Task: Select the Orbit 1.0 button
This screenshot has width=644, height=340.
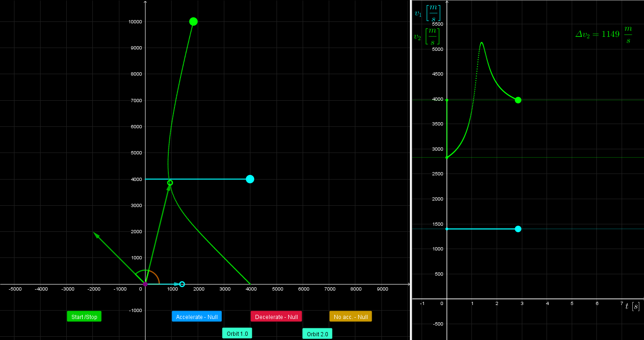Action: point(237,333)
